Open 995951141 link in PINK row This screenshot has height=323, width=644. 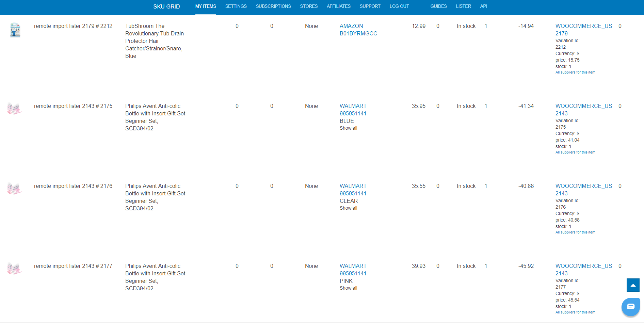tap(353, 273)
